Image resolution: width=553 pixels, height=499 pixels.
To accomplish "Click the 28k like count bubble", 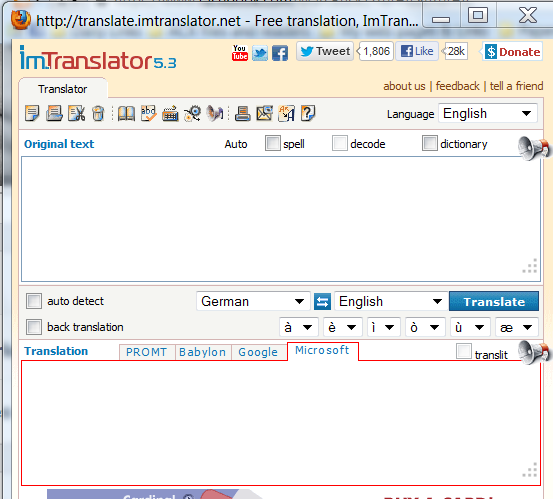I will coord(456,51).
